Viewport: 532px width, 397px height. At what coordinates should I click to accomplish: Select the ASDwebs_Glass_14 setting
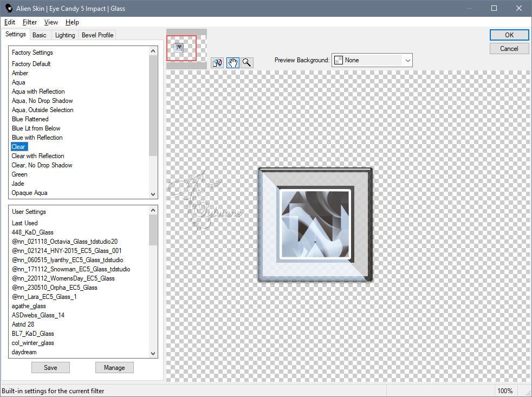point(38,315)
